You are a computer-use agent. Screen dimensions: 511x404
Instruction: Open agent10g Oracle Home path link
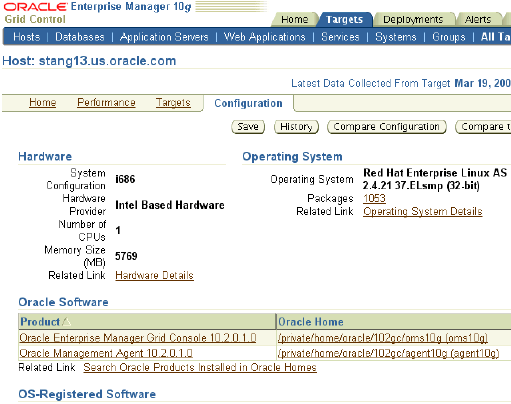coord(388,353)
